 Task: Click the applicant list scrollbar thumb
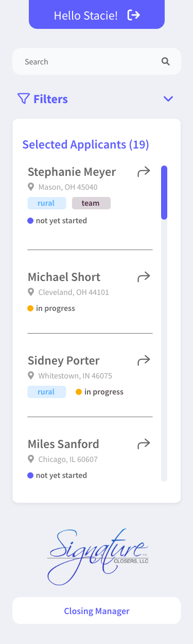click(x=164, y=192)
